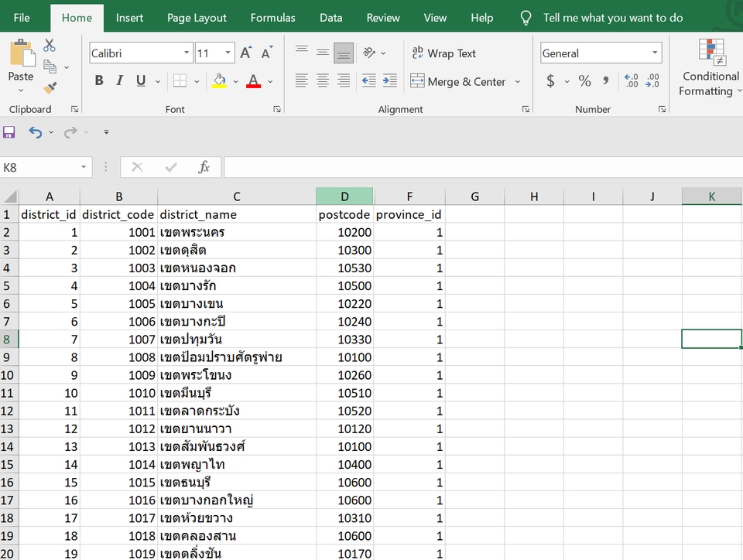Toggle Italic formatting
This screenshot has height=560, width=743.
(120, 81)
